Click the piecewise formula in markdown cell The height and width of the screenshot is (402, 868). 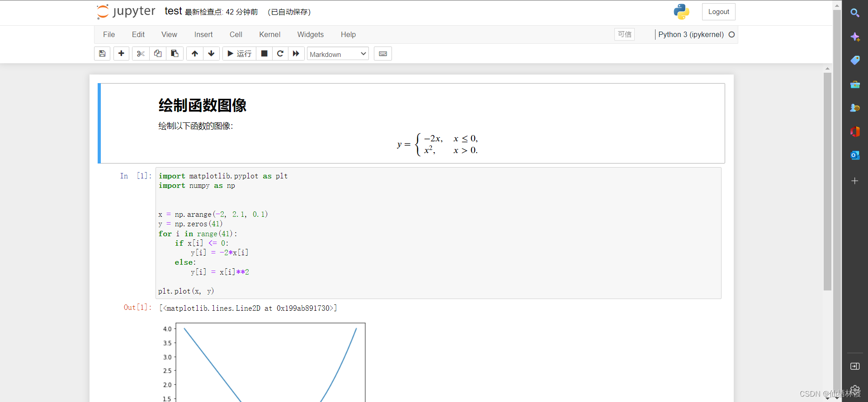[x=437, y=144]
